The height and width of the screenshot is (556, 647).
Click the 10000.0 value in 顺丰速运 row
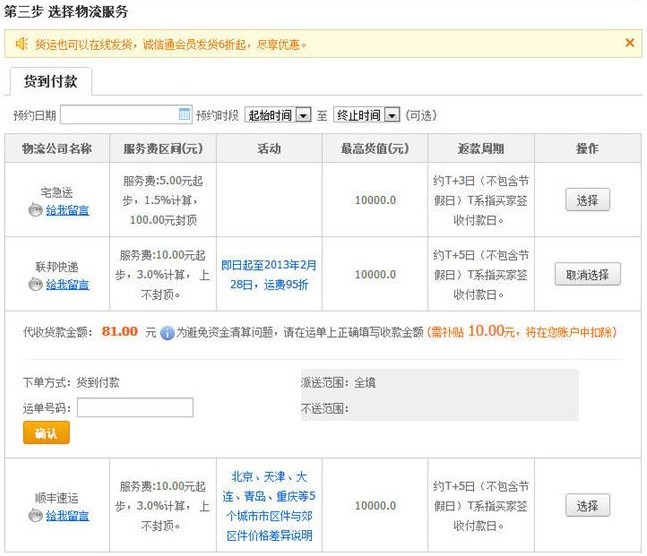pyautogui.click(x=375, y=506)
